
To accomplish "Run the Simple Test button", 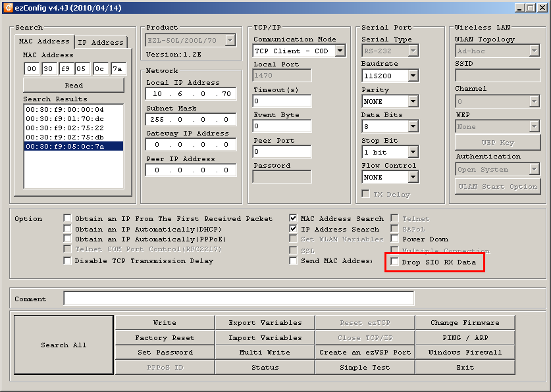I will pos(365,368).
